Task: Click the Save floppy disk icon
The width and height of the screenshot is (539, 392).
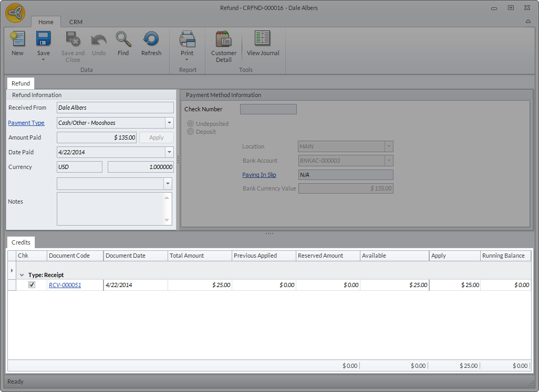Action: (43, 39)
